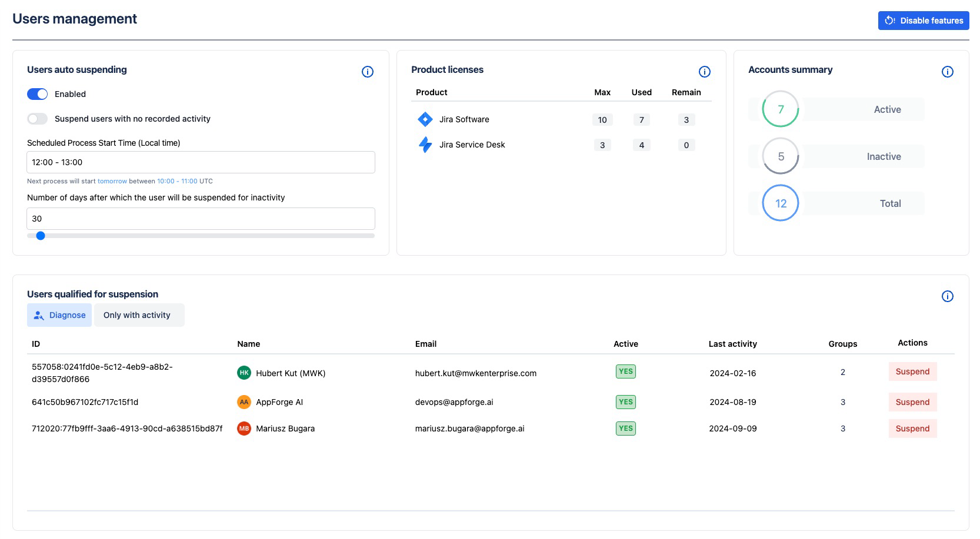Click the Disable features button
980x539 pixels.
924,21
